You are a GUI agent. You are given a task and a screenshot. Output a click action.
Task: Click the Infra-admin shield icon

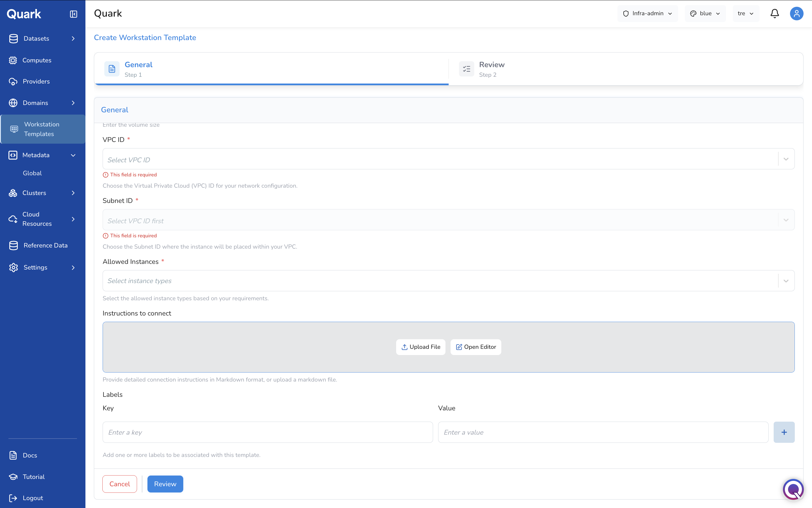(x=626, y=14)
